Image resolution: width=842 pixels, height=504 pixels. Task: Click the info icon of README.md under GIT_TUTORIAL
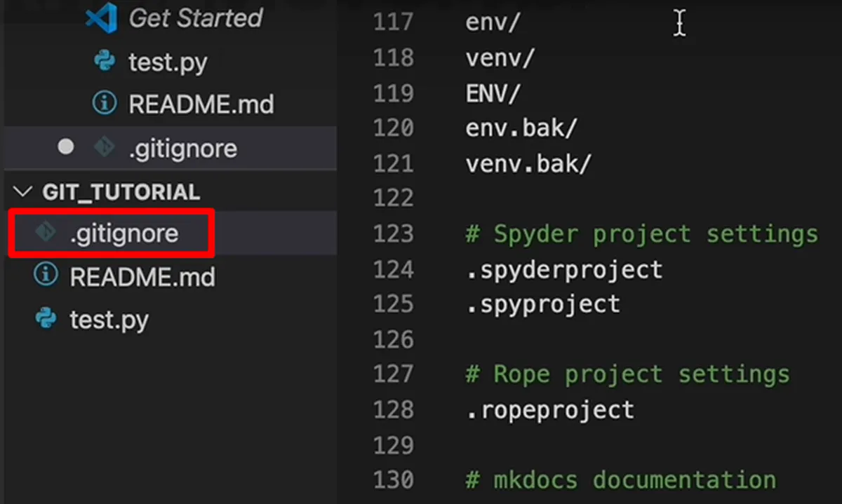[46, 276]
